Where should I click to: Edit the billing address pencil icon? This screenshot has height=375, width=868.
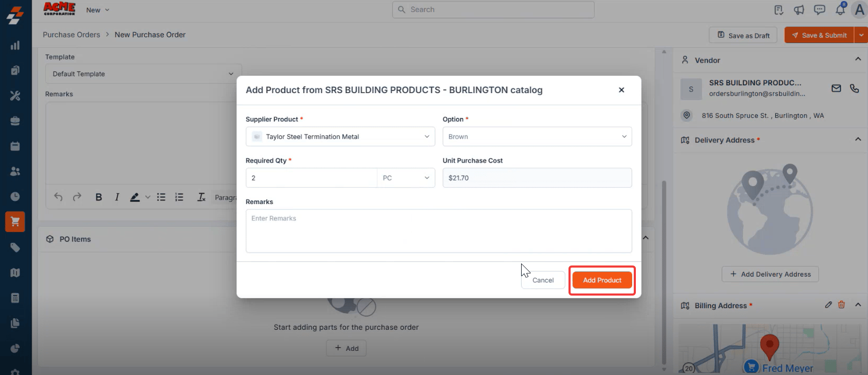(829, 305)
